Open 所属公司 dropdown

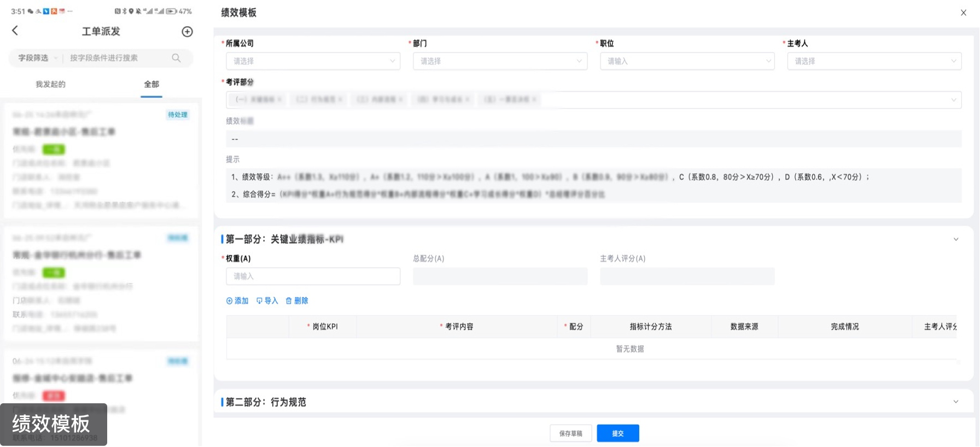[313, 61]
